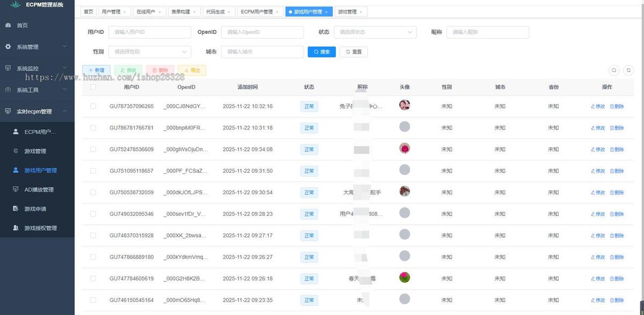Check the row for user GU787357096265
644x315 pixels.
(x=93, y=106)
